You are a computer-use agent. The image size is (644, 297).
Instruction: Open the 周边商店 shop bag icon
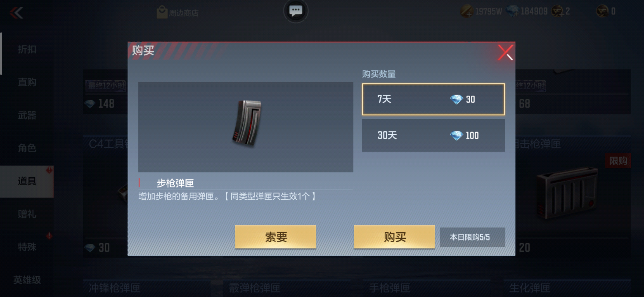[x=162, y=12]
